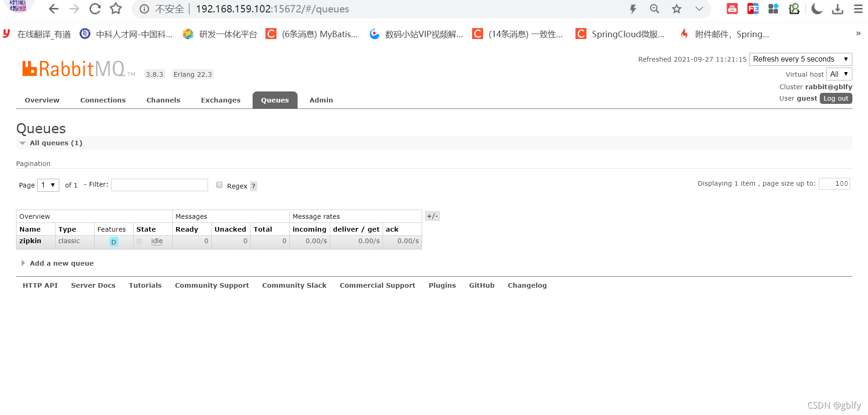Bookmark the page with the star icon left of the address bar
This screenshot has width=868, height=415.
[x=116, y=9]
